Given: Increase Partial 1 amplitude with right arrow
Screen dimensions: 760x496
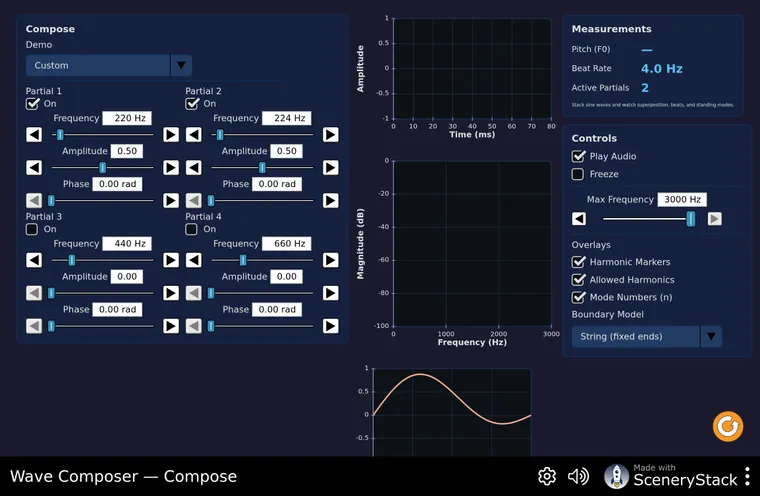Looking at the screenshot, I should coord(171,168).
